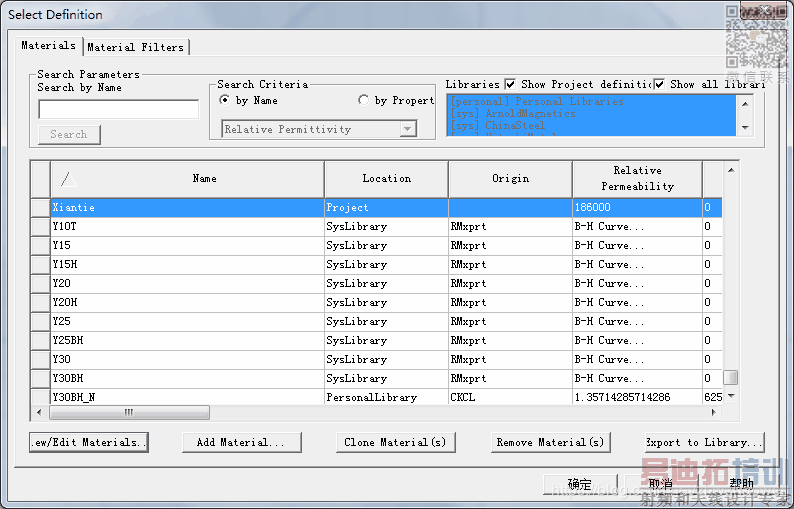Image resolution: width=794 pixels, height=509 pixels.
Task: Switch to the Materials tab
Action: coord(49,46)
